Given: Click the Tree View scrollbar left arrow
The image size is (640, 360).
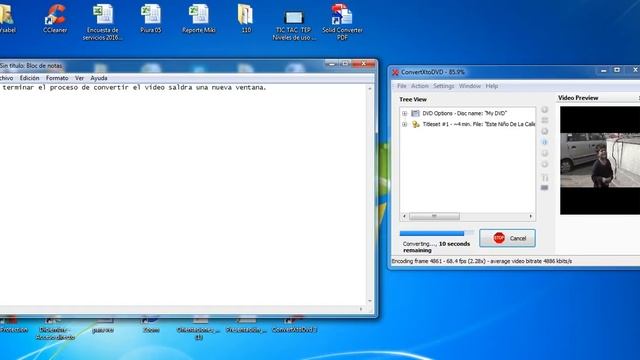Looking at the screenshot, I should 404,216.
